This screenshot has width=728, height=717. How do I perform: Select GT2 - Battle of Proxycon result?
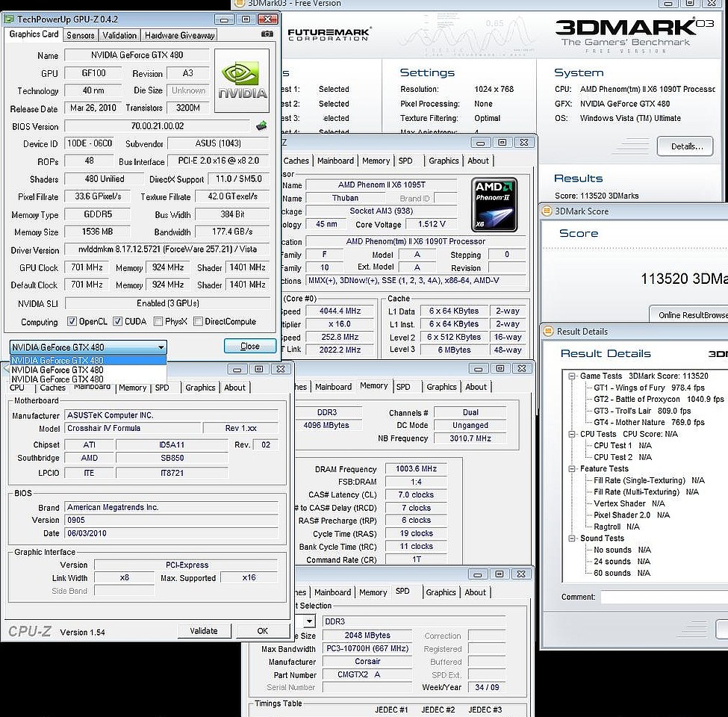point(659,399)
